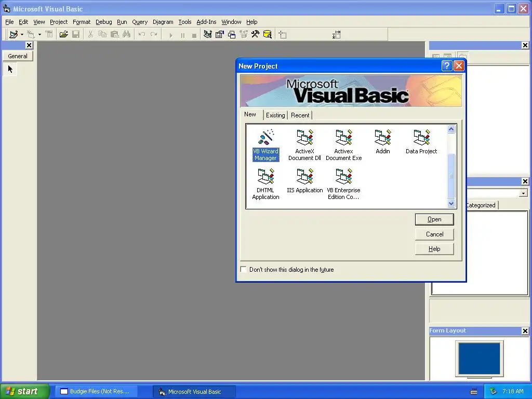Click the Add Form toolbar icon
Viewport: 532px width, 399px height.
pos(31,35)
